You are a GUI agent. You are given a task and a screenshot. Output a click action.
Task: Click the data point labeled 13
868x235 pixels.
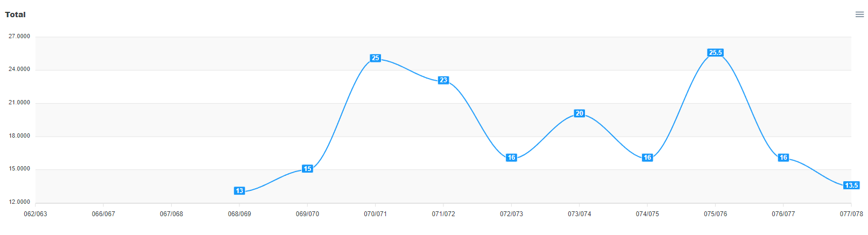[x=239, y=191]
